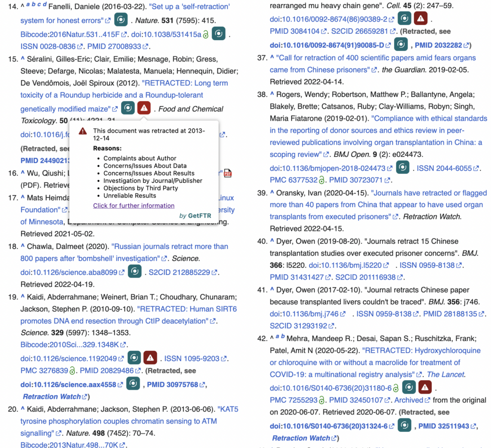
Task: Click GetFTR icon after doi:10.1126/science.aax4558
Action: coord(133,384)
